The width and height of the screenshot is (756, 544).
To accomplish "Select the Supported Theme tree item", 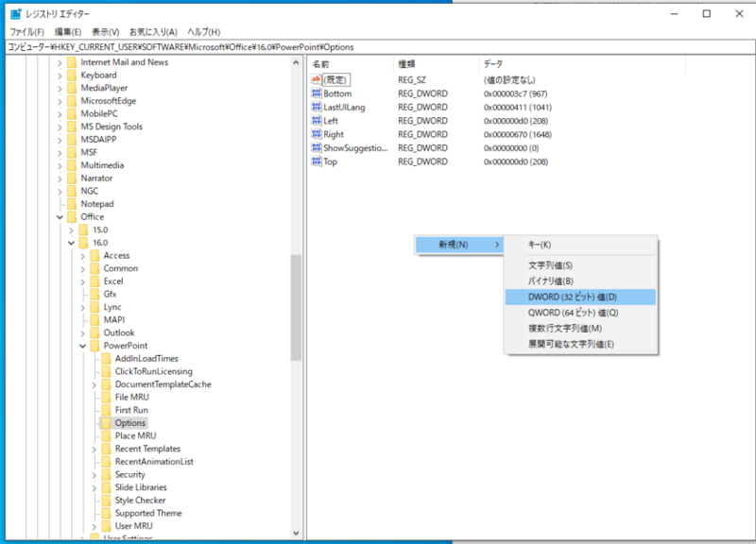I will [x=148, y=513].
